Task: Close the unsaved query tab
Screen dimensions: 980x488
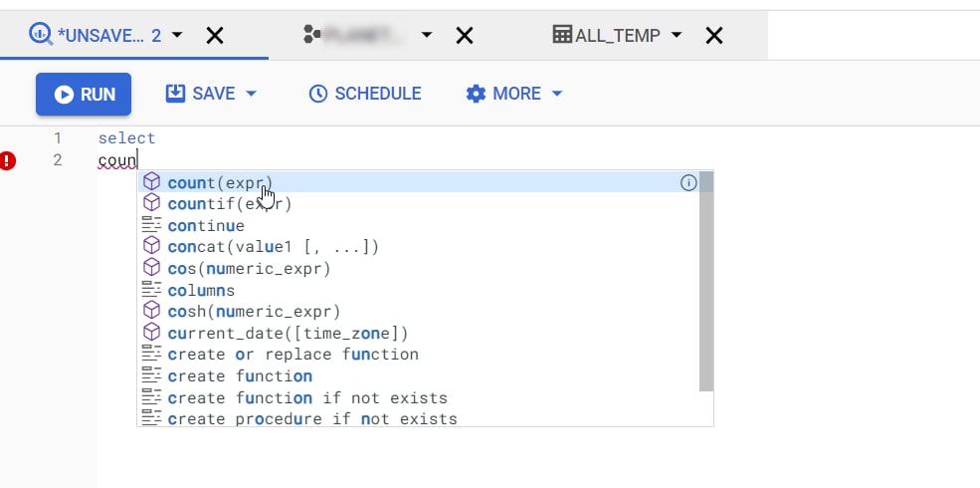Action: pyautogui.click(x=214, y=36)
